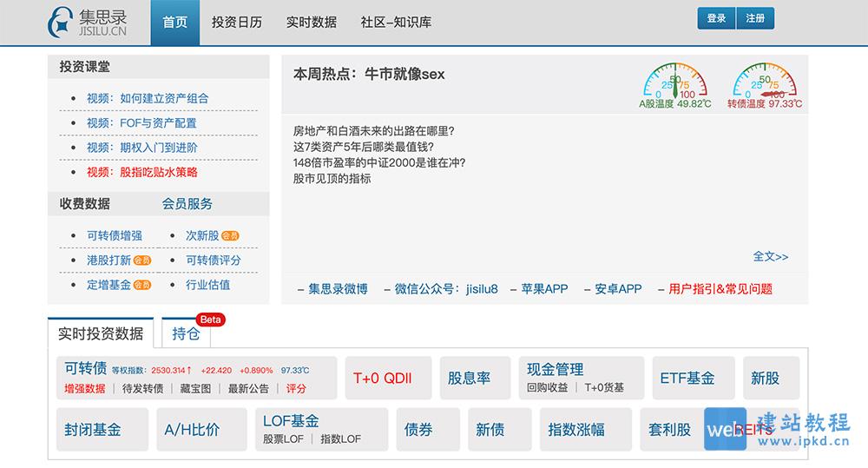Open the 债券 tile
Screen dimensions: 868x468
[428, 430]
